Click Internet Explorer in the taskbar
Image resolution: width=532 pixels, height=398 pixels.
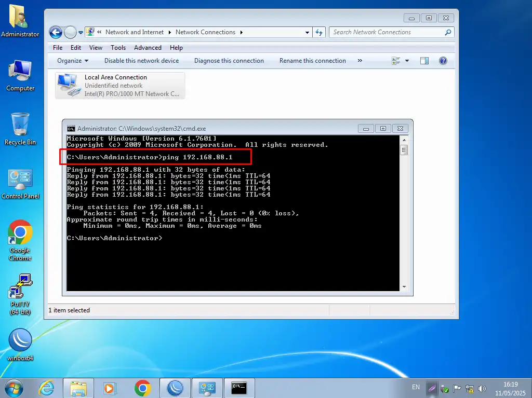pyautogui.click(x=47, y=388)
